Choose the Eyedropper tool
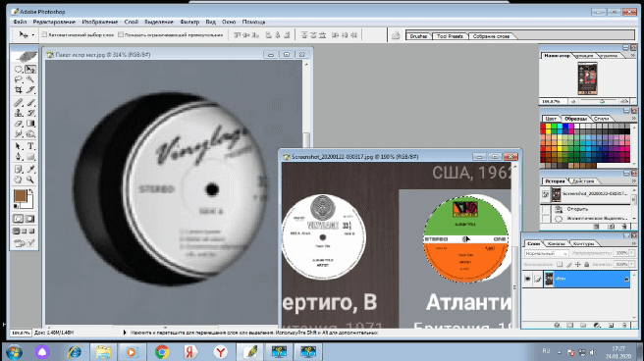The width and height of the screenshot is (644, 361). [30, 169]
